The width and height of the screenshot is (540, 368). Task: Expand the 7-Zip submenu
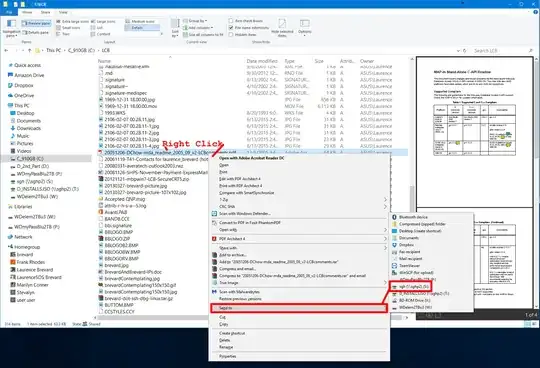[299, 200]
